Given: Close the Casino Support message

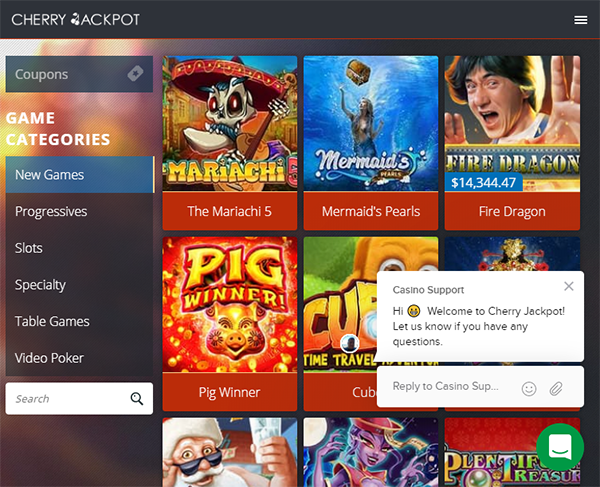Looking at the screenshot, I should click(x=569, y=286).
